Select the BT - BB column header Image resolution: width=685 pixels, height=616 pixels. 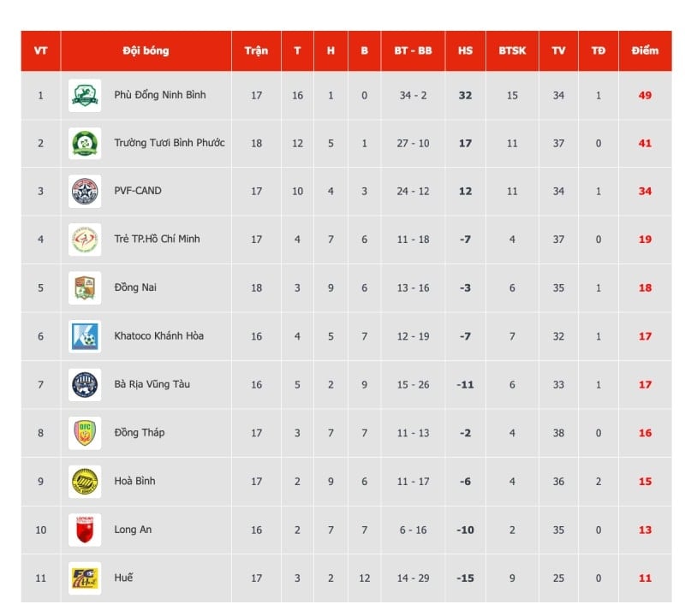point(413,50)
